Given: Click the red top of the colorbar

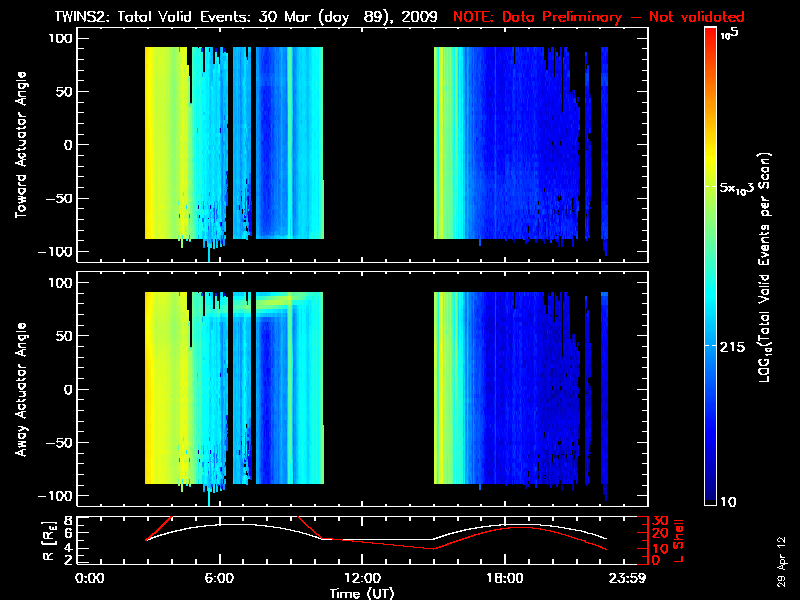Looking at the screenshot, I should (711, 38).
